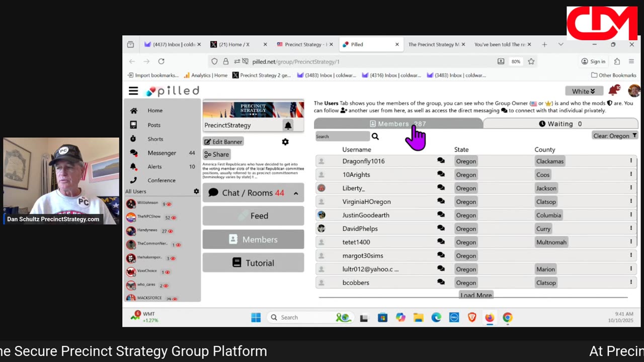
Task: Open Other Bookmarks folder
Action: pyautogui.click(x=613, y=75)
